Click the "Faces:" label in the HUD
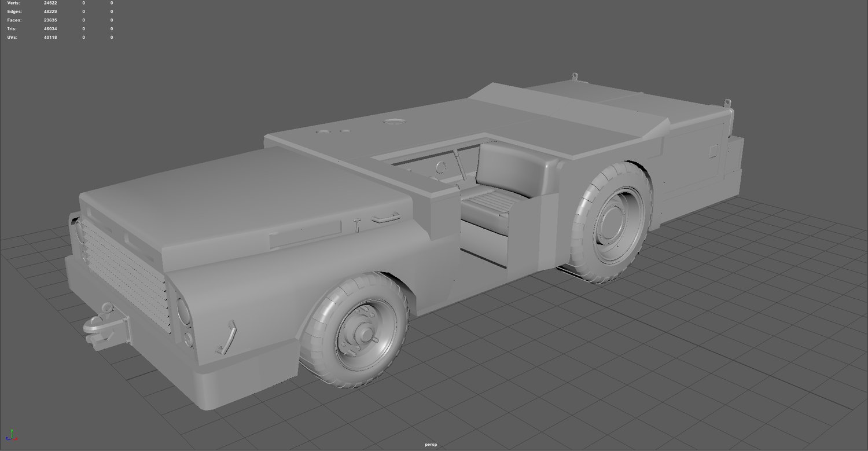This screenshot has height=451, width=868. point(14,20)
